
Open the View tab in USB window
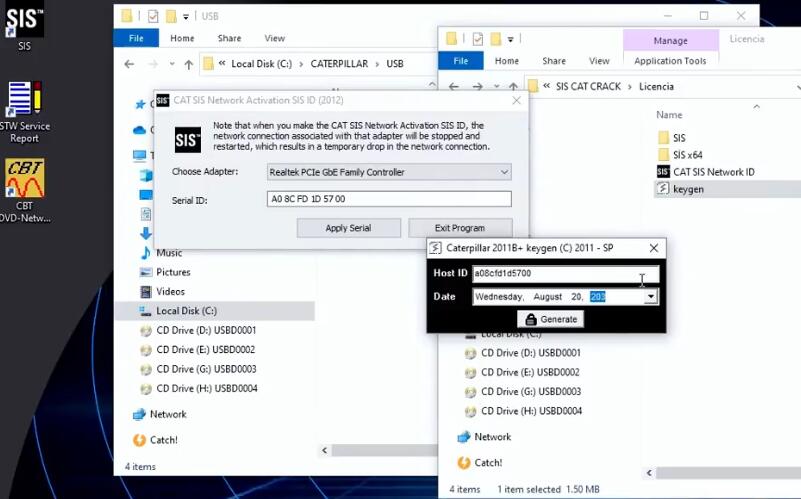274,38
